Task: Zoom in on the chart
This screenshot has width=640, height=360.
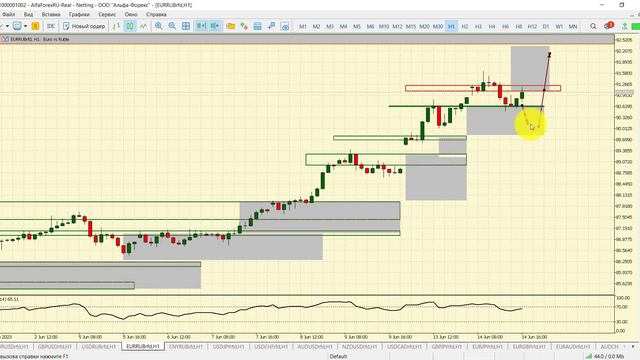Action: pyautogui.click(x=159, y=26)
